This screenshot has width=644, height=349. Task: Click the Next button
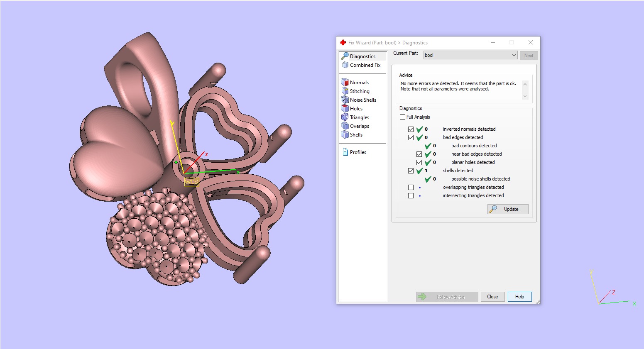pos(529,56)
